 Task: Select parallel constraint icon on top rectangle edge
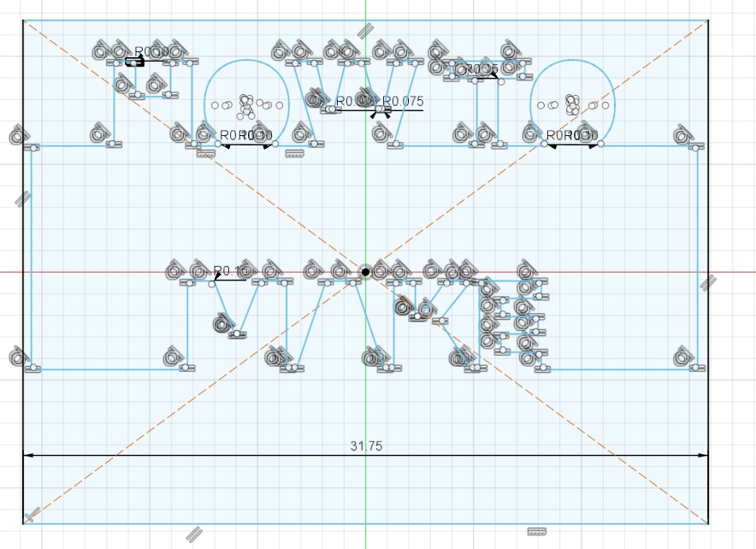[x=365, y=30]
